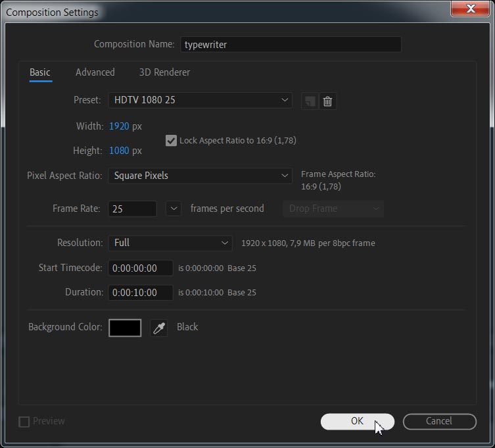Click the Frame Aspect Ratio text
495x448 pixels.
coord(338,180)
